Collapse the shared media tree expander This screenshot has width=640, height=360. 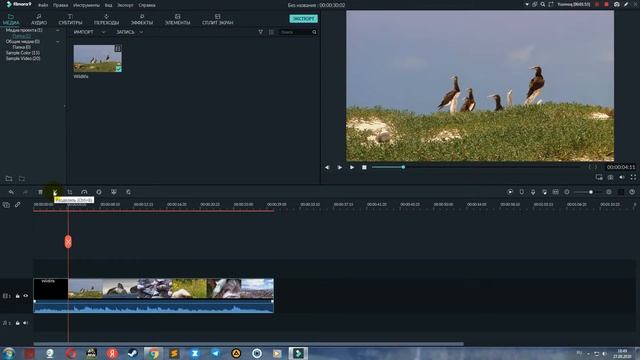pos(58,42)
